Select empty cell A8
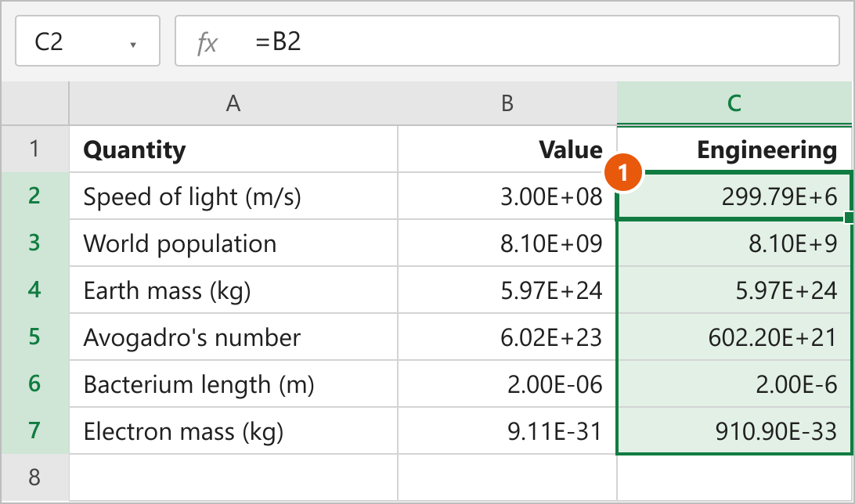 (x=233, y=477)
